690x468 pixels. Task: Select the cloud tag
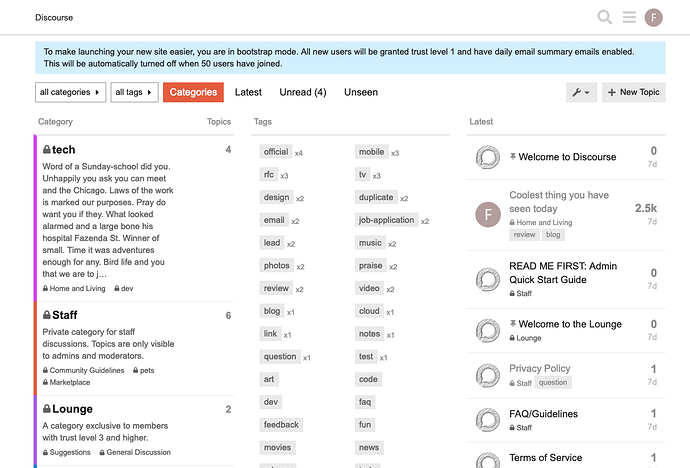click(369, 311)
